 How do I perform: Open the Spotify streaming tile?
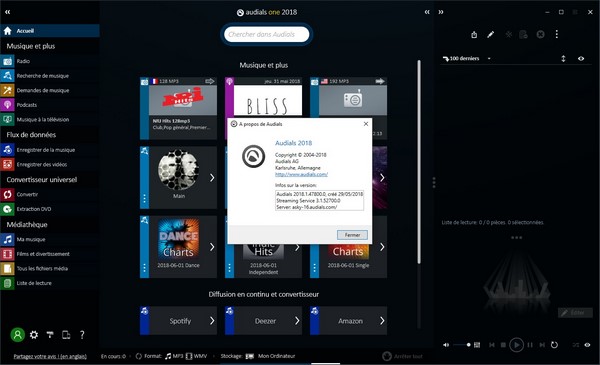179,321
